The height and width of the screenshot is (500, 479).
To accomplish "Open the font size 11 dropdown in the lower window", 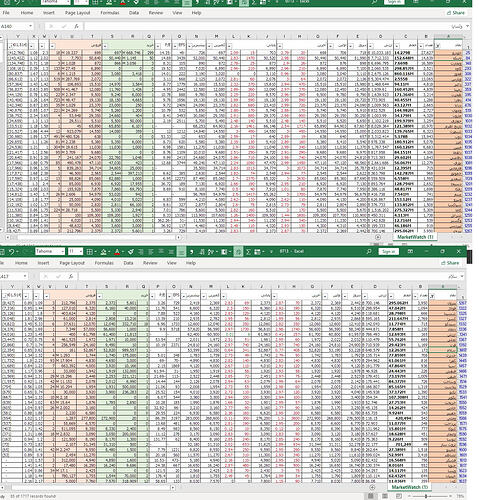I will pos(80,251).
